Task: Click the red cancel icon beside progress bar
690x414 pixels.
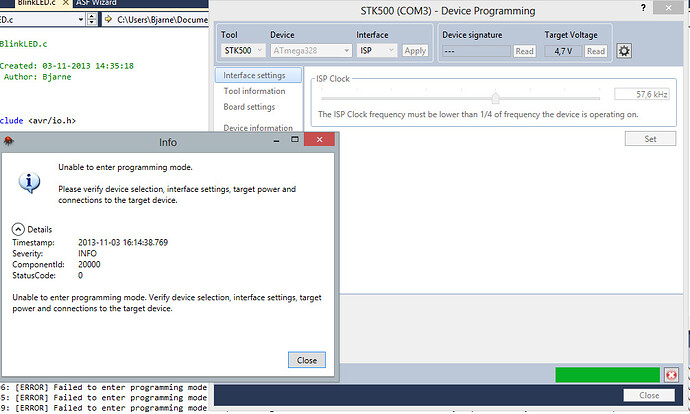Action: pos(672,374)
